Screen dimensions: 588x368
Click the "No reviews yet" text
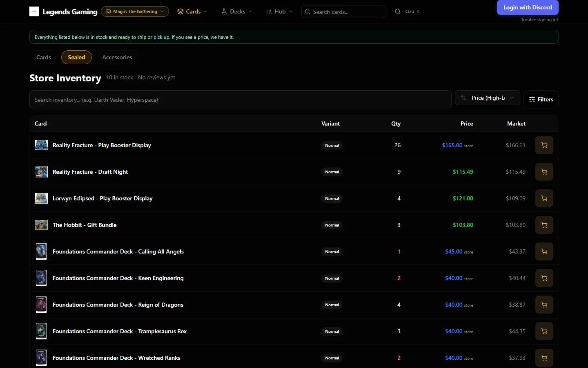click(156, 77)
